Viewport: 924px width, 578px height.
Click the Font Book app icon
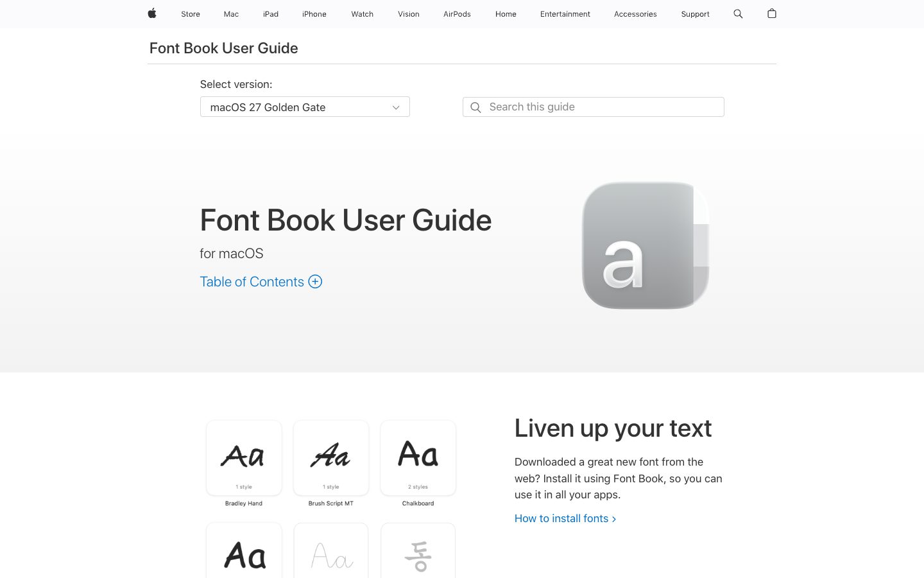(646, 245)
